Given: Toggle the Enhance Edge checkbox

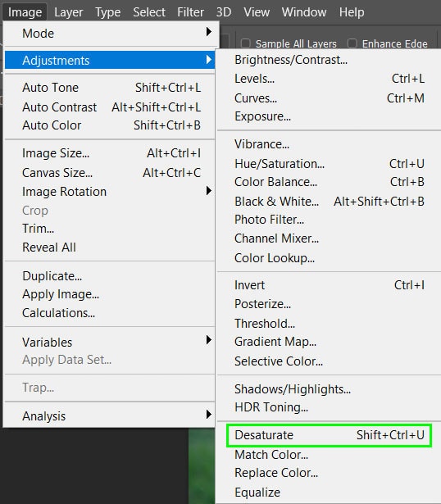Looking at the screenshot, I should pyautogui.click(x=352, y=43).
